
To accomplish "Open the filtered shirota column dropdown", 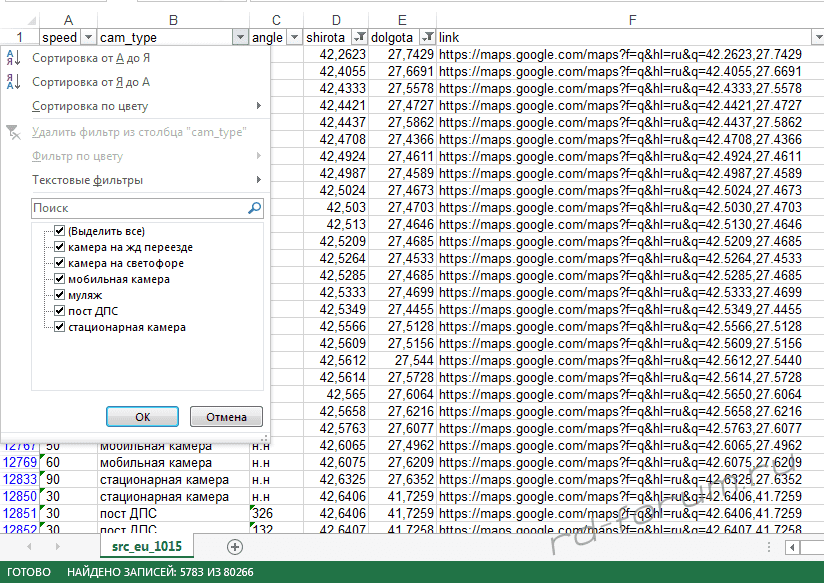I will click(x=360, y=37).
